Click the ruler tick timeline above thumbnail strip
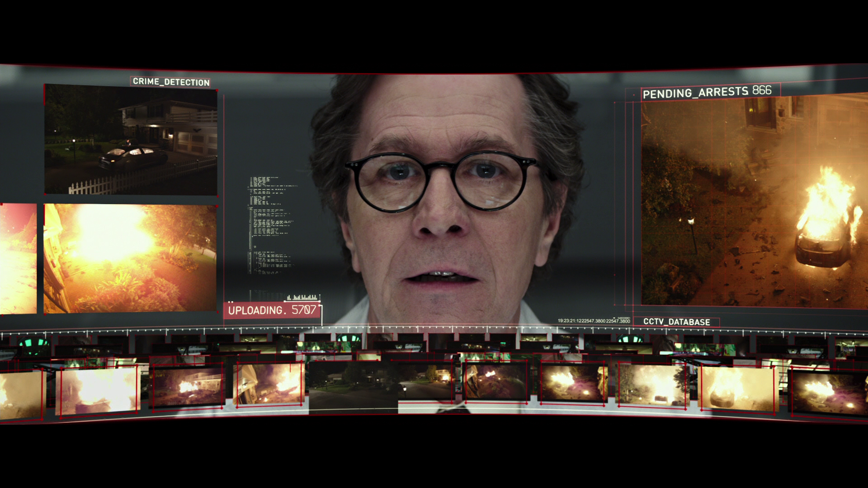868x488 pixels. 434,328
